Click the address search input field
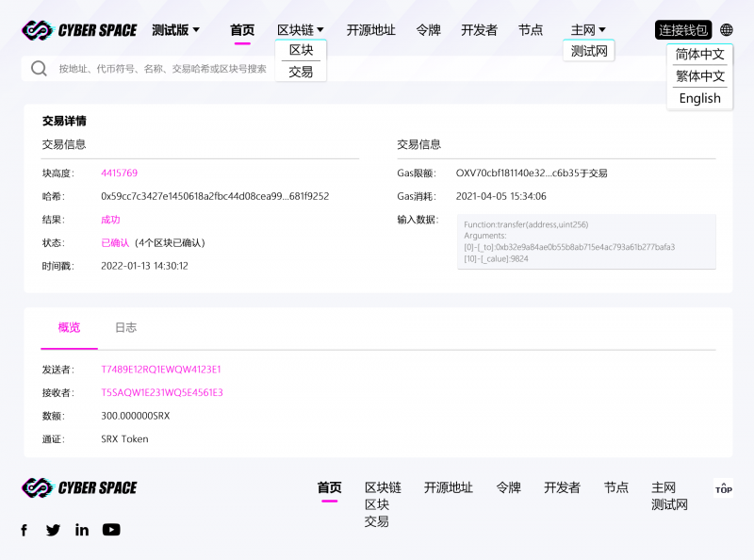 click(162, 69)
